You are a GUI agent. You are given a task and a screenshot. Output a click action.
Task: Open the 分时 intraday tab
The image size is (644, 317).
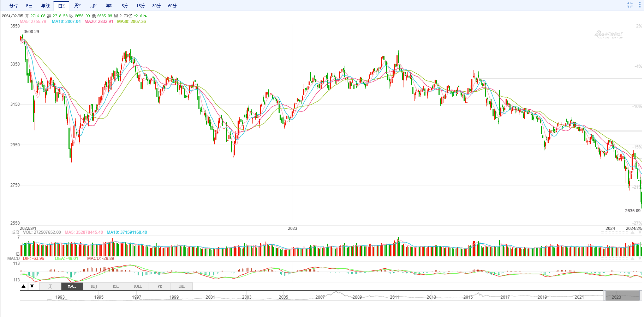(x=14, y=6)
